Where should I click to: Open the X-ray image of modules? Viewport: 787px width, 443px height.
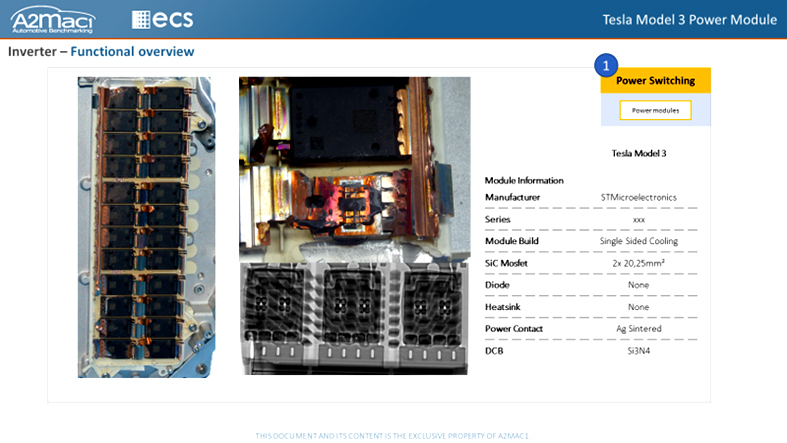click(355, 319)
